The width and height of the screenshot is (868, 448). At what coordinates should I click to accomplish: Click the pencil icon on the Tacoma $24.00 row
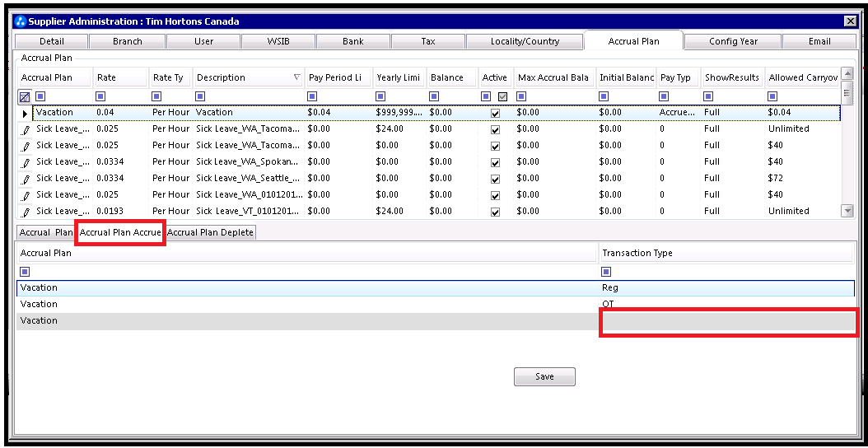tap(26, 129)
